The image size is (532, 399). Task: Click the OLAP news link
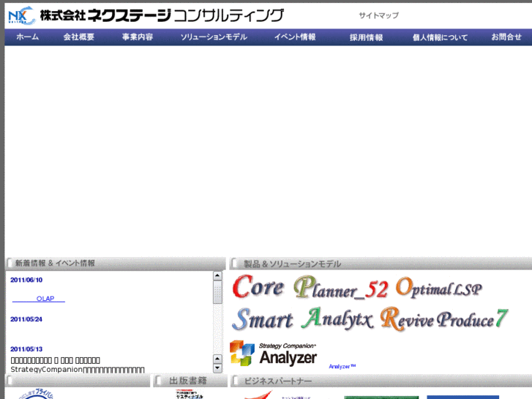39,299
